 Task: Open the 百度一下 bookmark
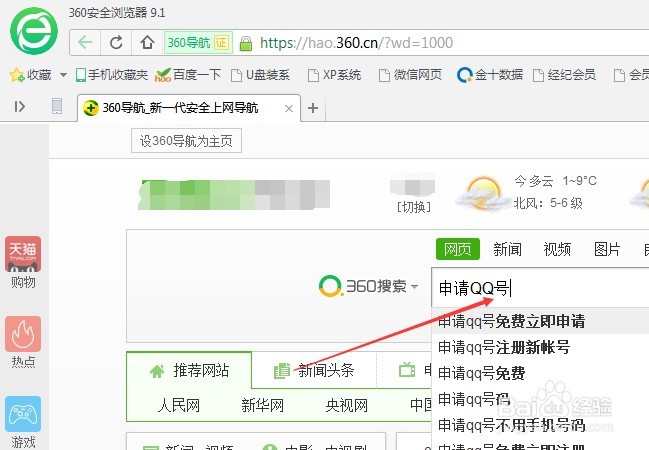(188, 75)
